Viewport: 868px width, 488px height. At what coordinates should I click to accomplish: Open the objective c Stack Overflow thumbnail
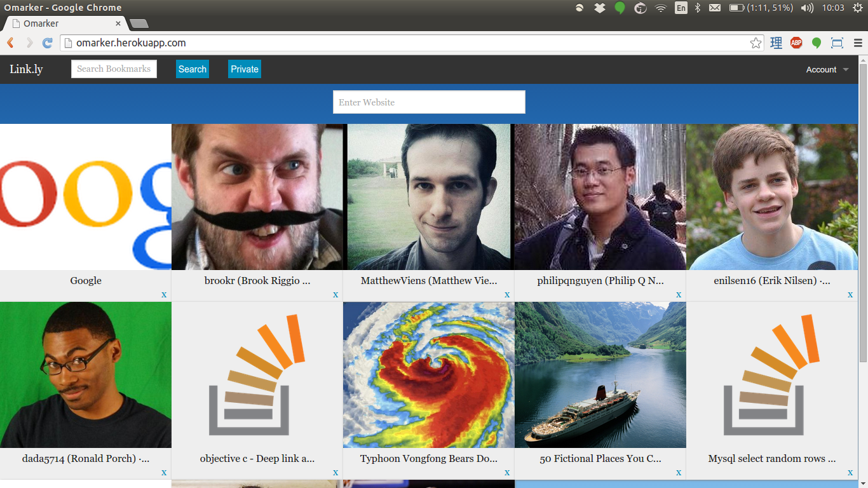click(x=257, y=375)
